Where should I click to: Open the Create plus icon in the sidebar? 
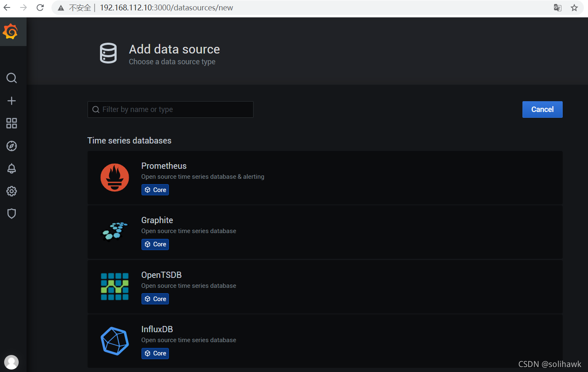[12, 101]
